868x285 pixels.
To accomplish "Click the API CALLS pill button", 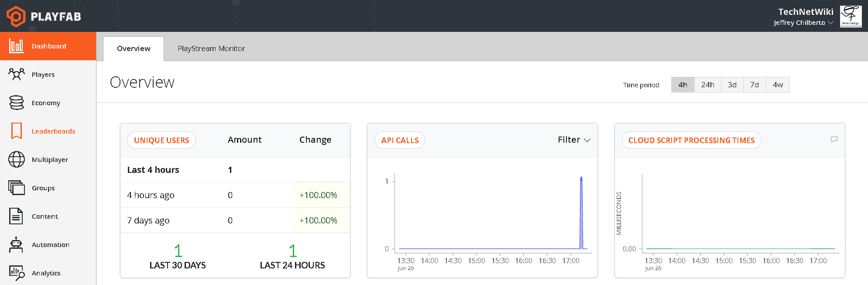I will pyautogui.click(x=400, y=140).
